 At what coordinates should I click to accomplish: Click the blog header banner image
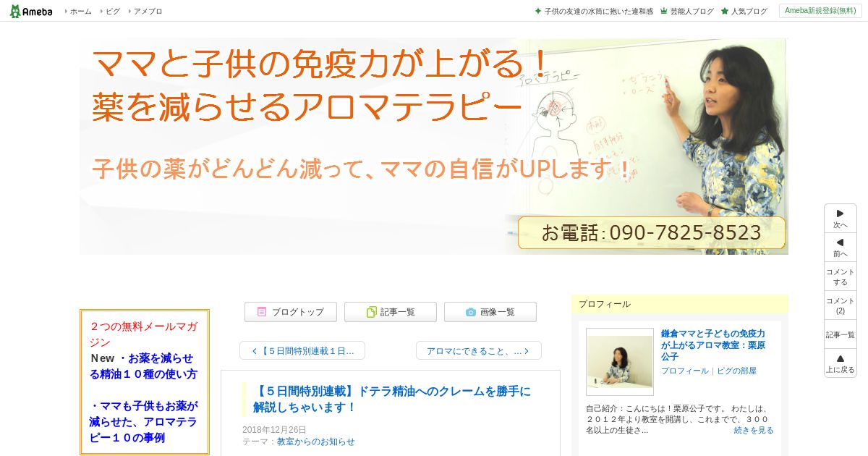coord(434,146)
